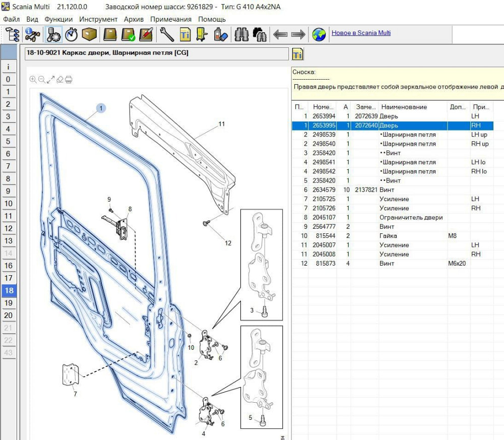504x440 pixels.
Task: Open the Помощь menu
Action: [x=212, y=19]
